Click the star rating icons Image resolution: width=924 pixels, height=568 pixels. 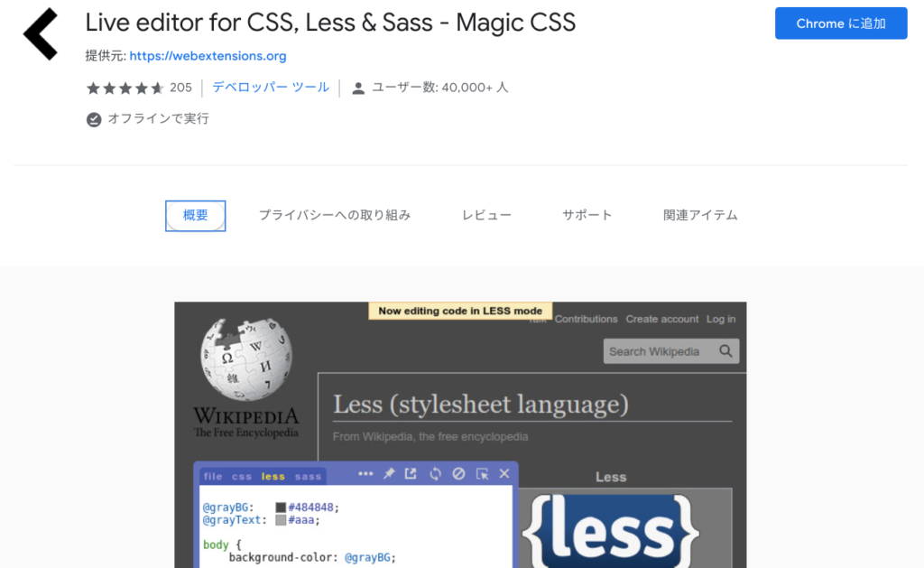click(x=125, y=88)
